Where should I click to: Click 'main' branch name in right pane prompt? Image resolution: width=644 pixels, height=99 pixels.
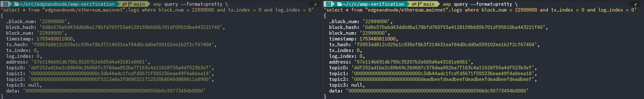point(429,4)
